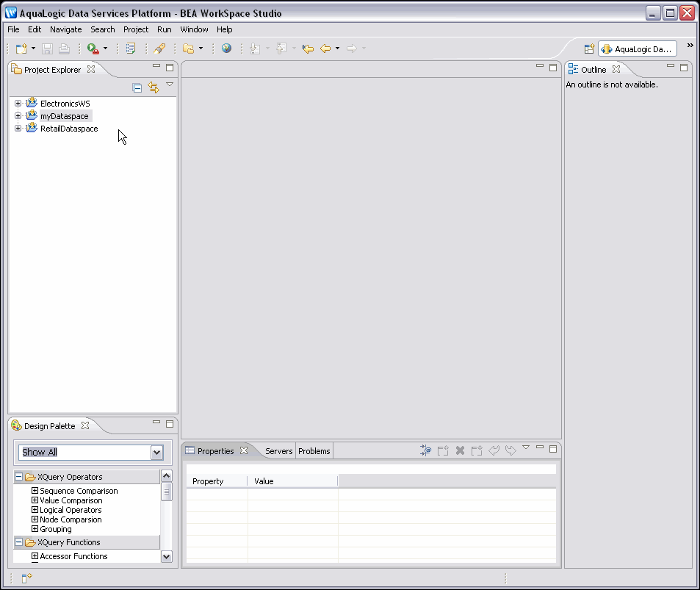The width and height of the screenshot is (700, 590).
Task: Expand the RetailDataspace project node
Action: (x=18, y=128)
